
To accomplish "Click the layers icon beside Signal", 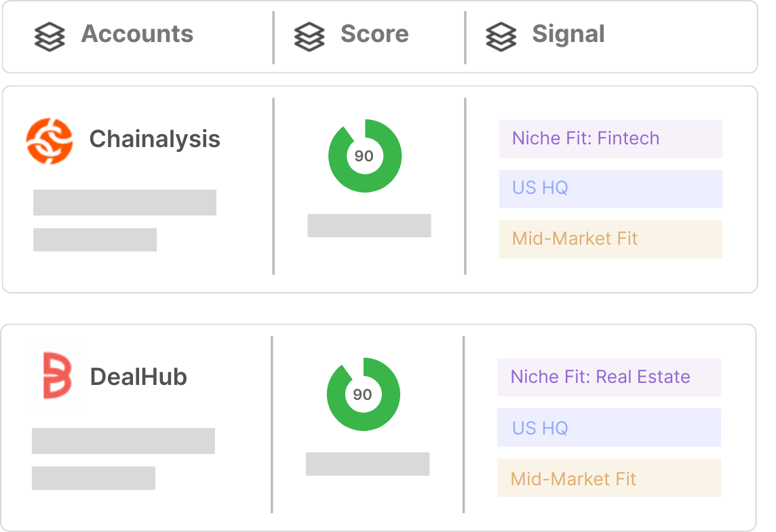I will [x=501, y=37].
